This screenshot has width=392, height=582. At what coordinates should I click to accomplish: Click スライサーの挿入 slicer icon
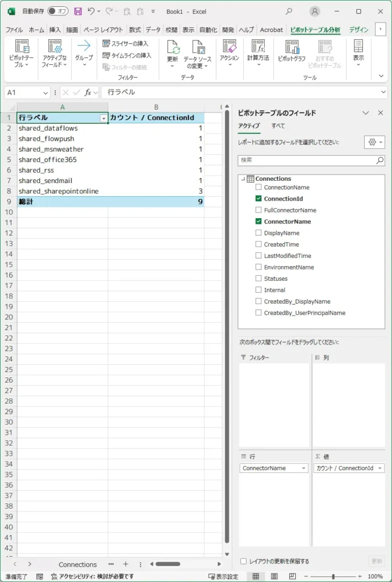(x=106, y=44)
